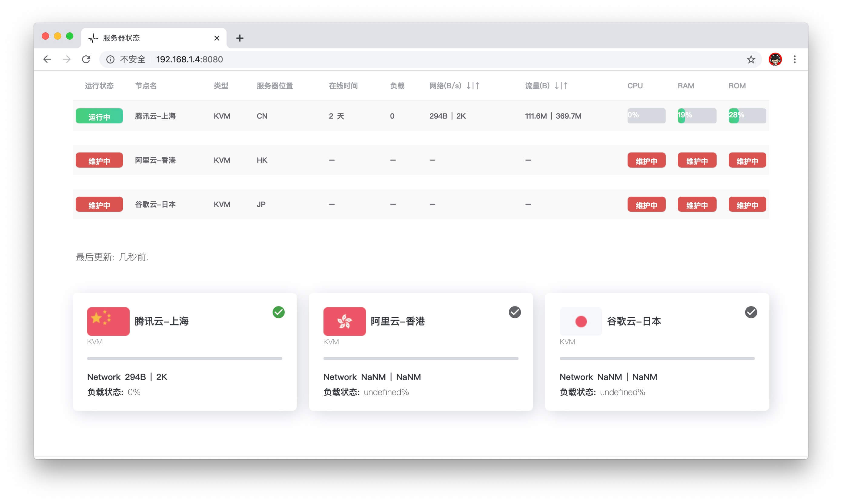The width and height of the screenshot is (842, 504).
Task: Open the Chrome three-dot menu
Action: point(794,59)
